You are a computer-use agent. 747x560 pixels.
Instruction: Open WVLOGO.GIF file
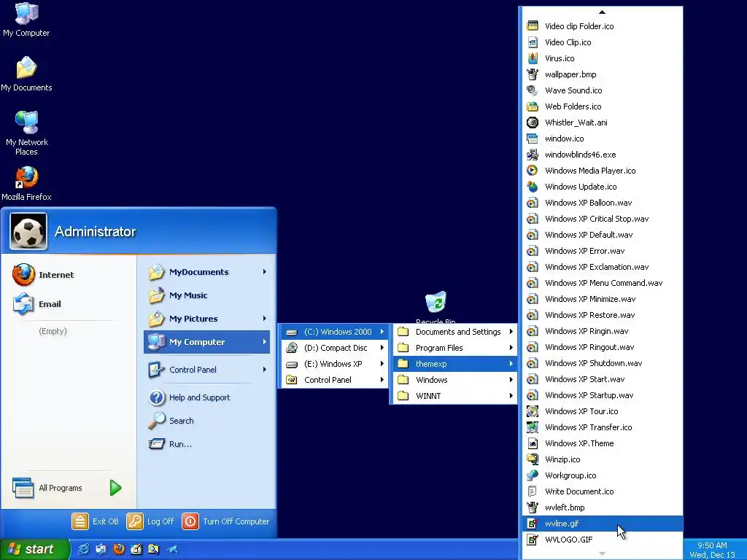[x=602, y=540]
